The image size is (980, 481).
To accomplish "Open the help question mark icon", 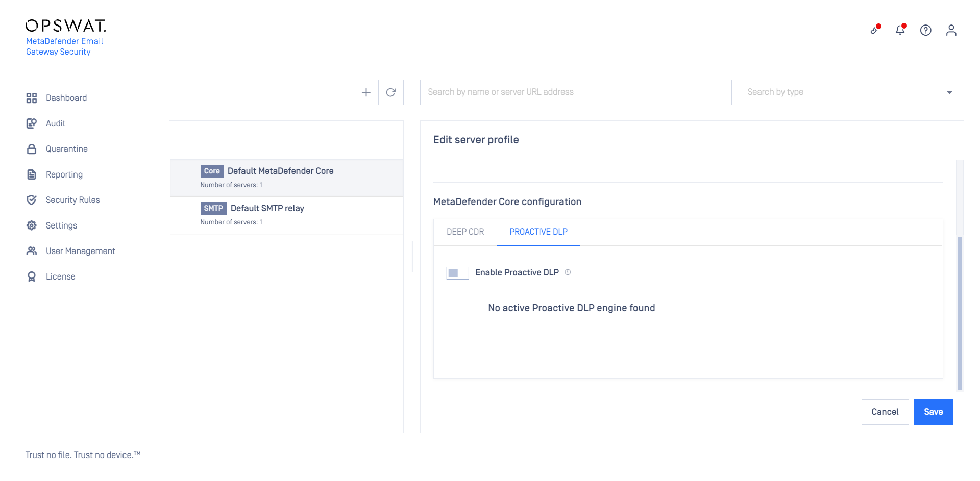I will click(x=926, y=30).
